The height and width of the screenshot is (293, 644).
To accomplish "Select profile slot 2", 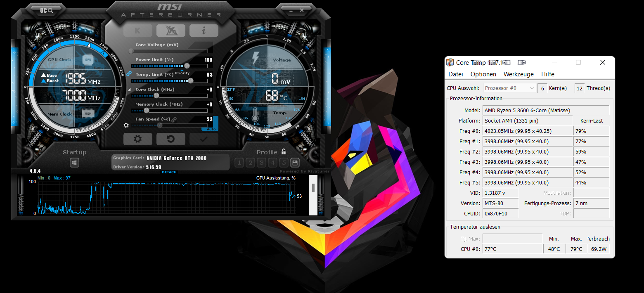I will pyautogui.click(x=250, y=163).
